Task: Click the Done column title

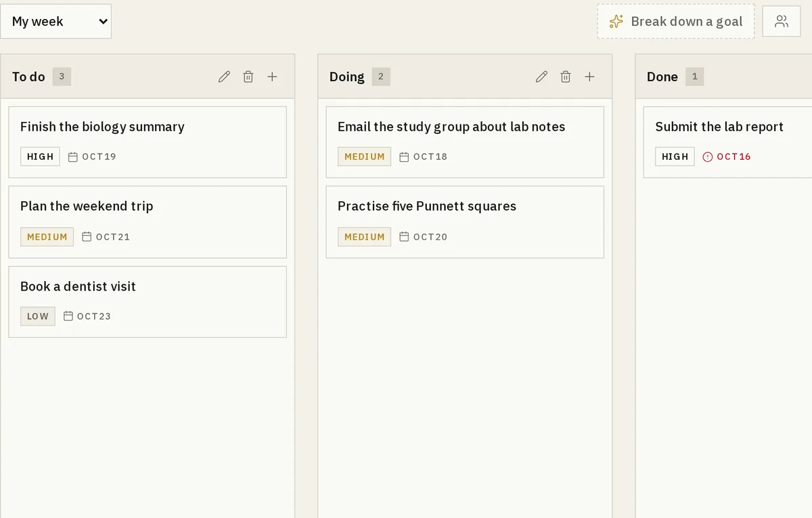Action: pyautogui.click(x=662, y=77)
